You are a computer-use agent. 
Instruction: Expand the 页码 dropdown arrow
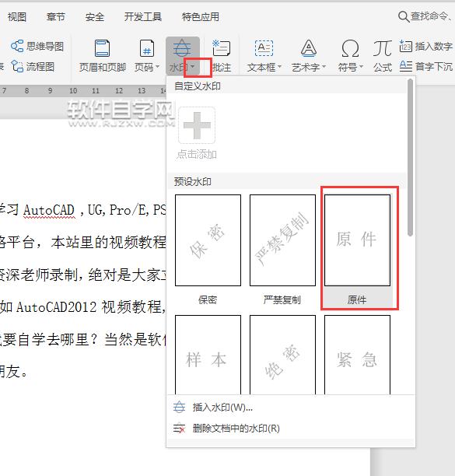[157, 66]
